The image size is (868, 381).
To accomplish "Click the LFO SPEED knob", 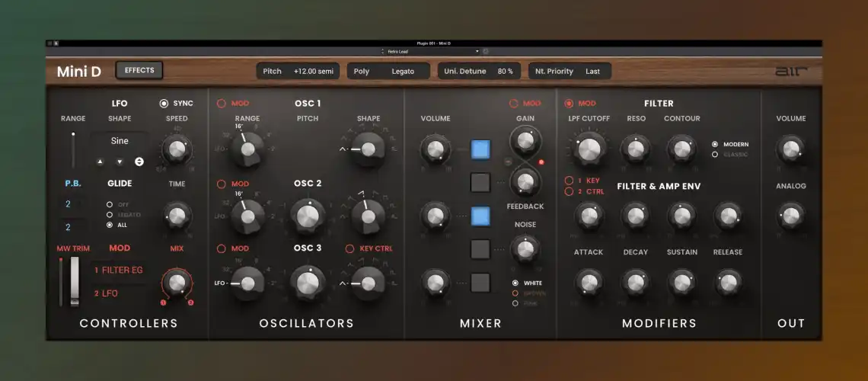I will pyautogui.click(x=177, y=149).
